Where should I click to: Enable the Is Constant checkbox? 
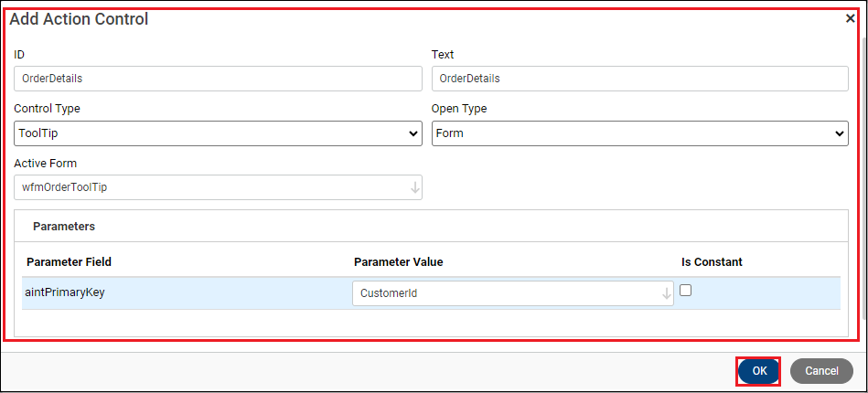click(x=685, y=290)
